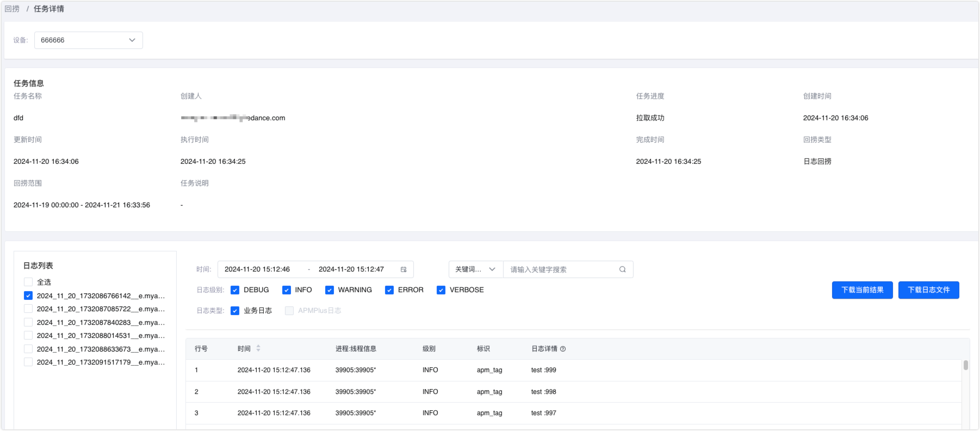Open the 关键词 search type dropdown
This screenshot has height=431, width=980.
pos(476,269)
